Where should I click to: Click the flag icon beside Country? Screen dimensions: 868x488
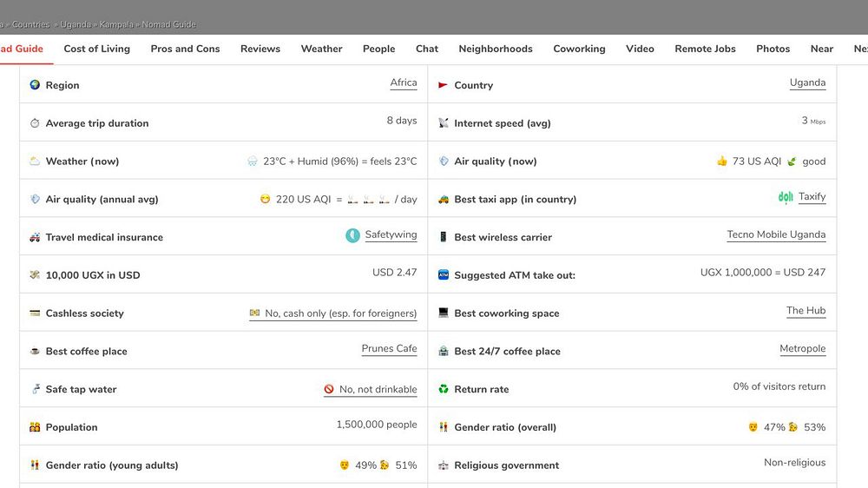click(x=444, y=85)
